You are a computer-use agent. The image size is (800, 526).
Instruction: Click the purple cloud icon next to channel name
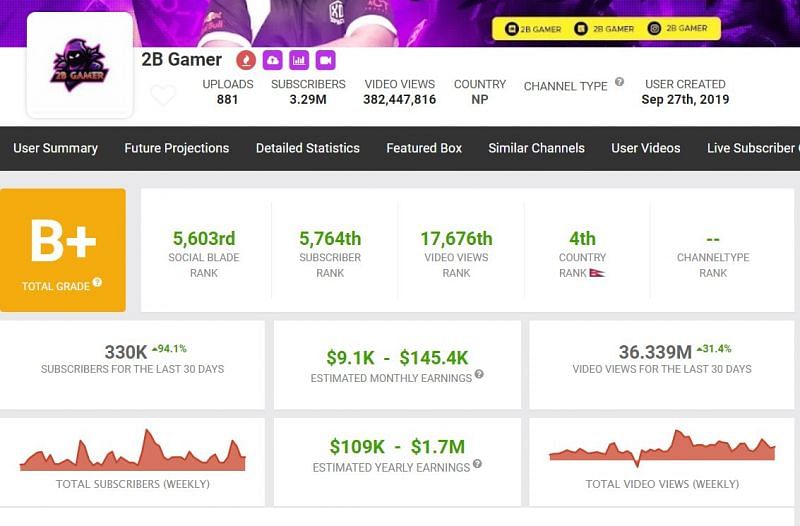(272, 60)
